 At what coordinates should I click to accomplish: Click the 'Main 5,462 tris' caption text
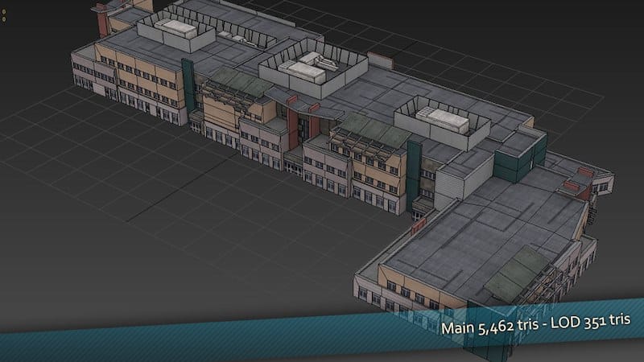tap(491, 328)
